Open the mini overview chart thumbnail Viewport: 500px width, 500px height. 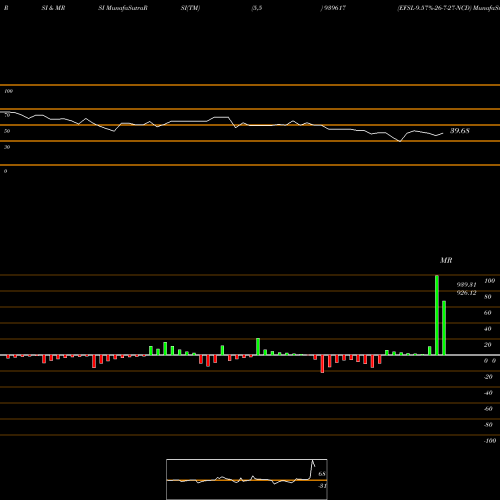pos(247,479)
